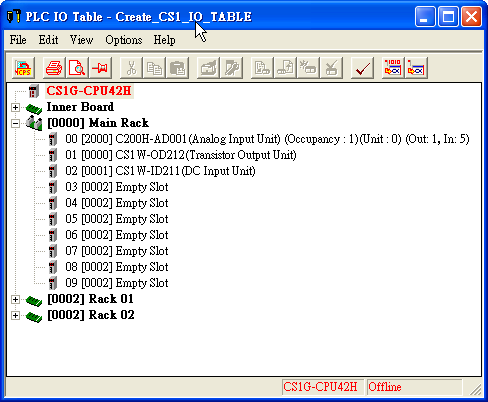Click the red pushpin toolbar icon
488x402 pixels.
click(x=100, y=68)
